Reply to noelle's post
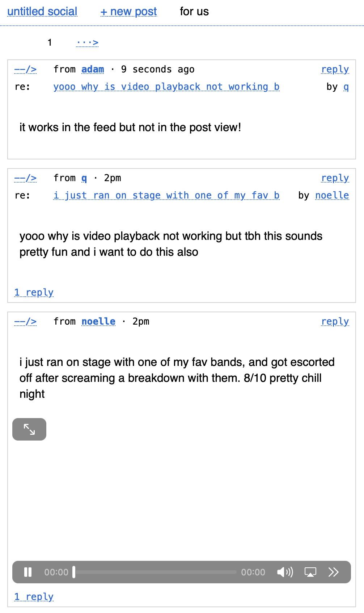364x613 pixels. [335, 321]
